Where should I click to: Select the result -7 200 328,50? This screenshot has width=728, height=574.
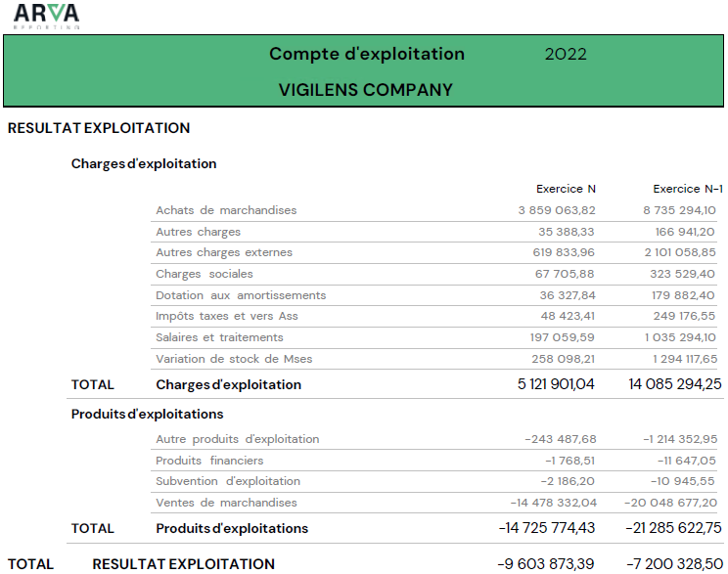(x=674, y=564)
